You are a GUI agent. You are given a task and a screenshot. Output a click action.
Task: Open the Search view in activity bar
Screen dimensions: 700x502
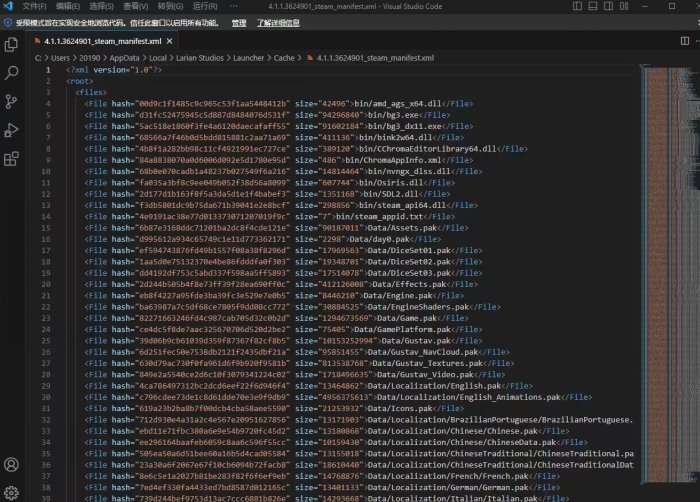[x=12, y=73]
